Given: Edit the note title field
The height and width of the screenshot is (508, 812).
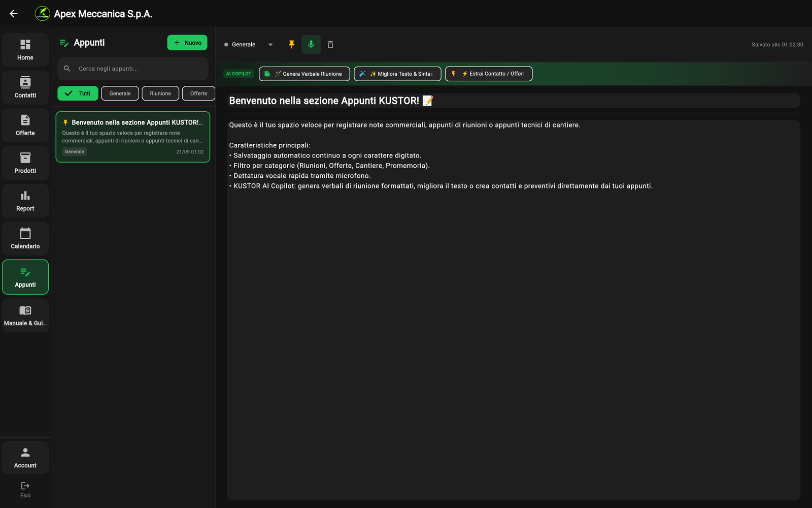Looking at the screenshot, I should (x=514, y=101).
